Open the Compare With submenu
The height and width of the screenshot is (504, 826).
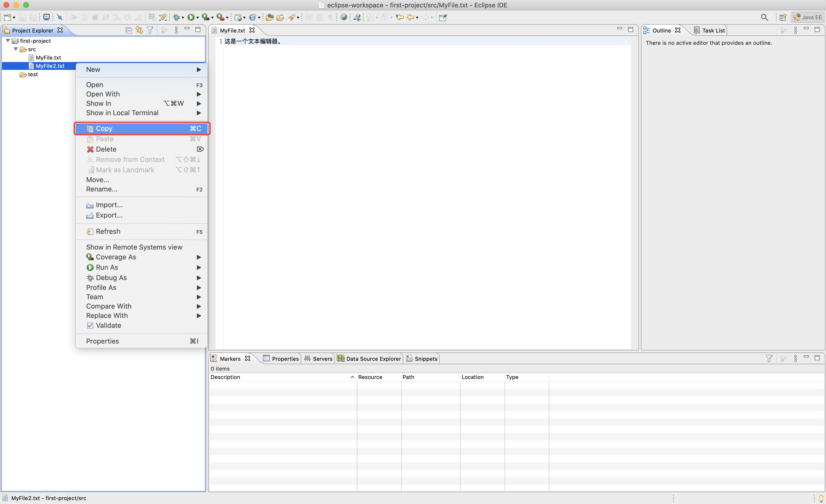[142, 306]
